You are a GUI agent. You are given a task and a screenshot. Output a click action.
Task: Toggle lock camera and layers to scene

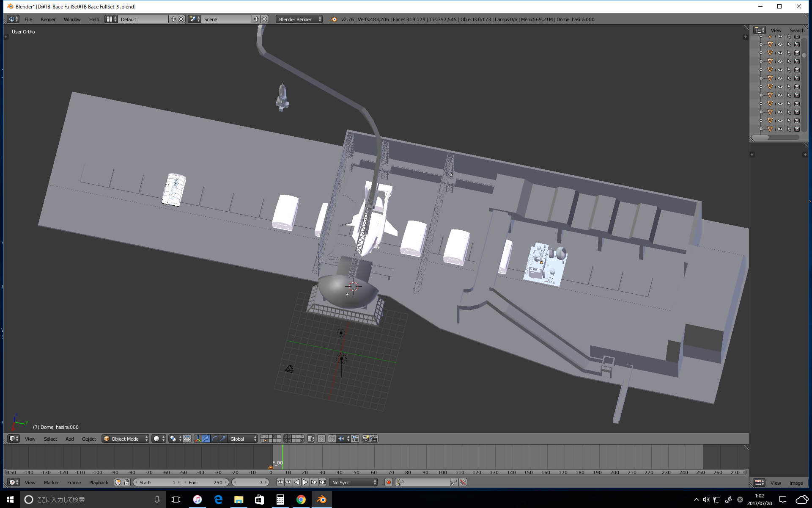click(311, 439)
